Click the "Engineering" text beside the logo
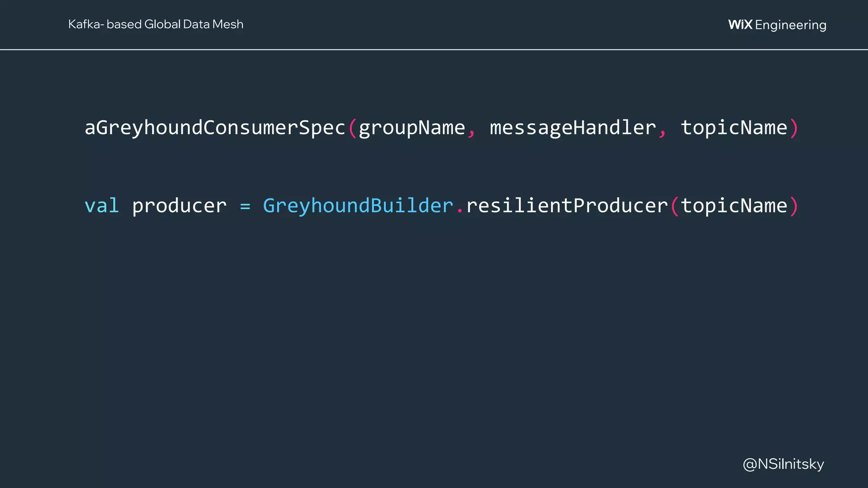Screen dimensions: 868x488 point(790,25)
